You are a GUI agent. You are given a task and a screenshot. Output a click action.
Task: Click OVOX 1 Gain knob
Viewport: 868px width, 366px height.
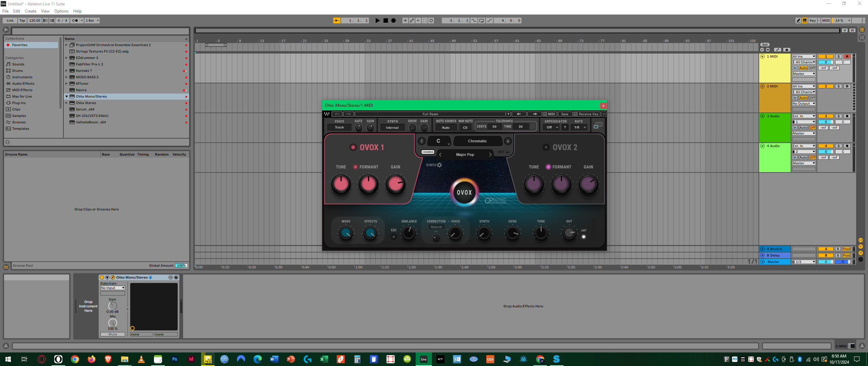(x=395, y=184)
